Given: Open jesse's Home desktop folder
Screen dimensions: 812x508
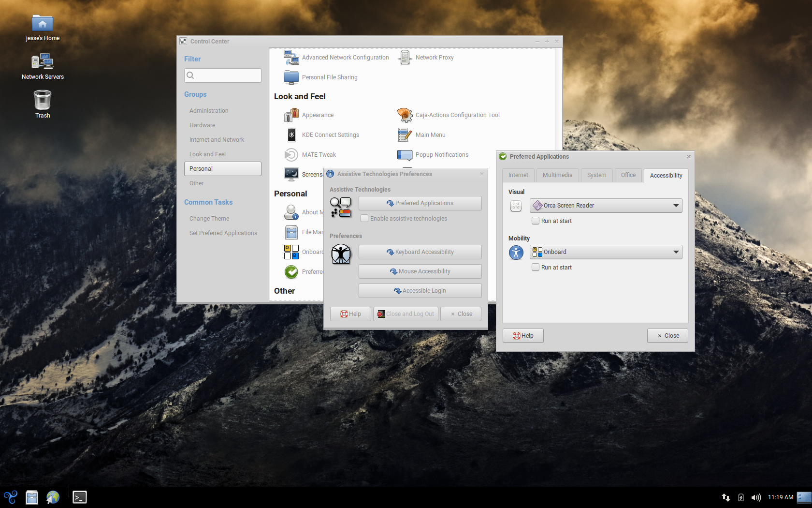Looking at the screenshot, I should click(43, 23).
